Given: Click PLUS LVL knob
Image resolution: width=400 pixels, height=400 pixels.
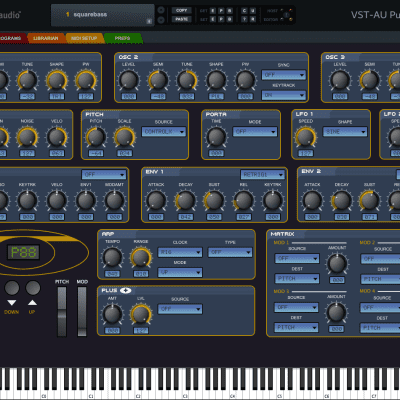Looking at the screenshot, I should click(141, 314).
